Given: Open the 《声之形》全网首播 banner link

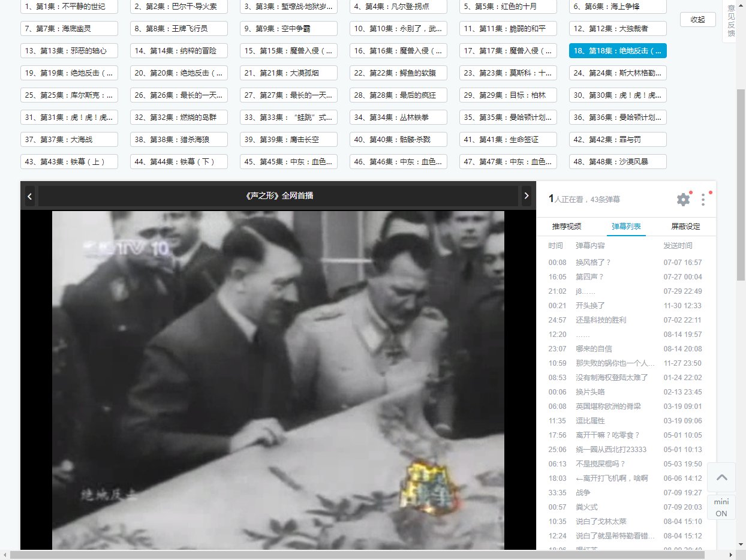Looking at the screenshot, I should (279, 196).
